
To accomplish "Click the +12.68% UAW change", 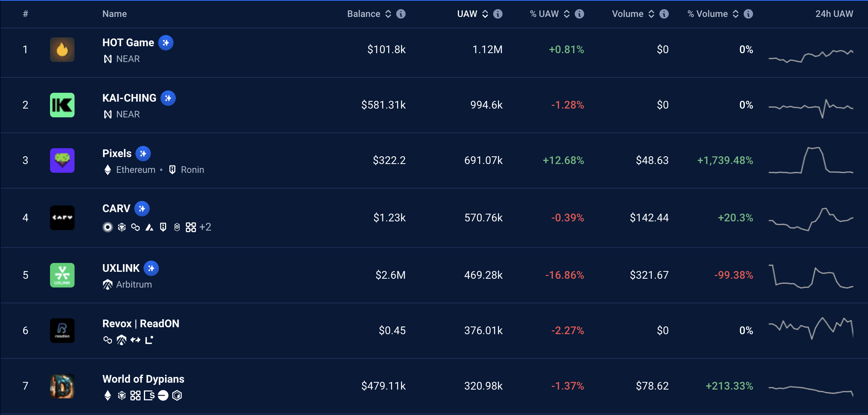I will 563,161.
